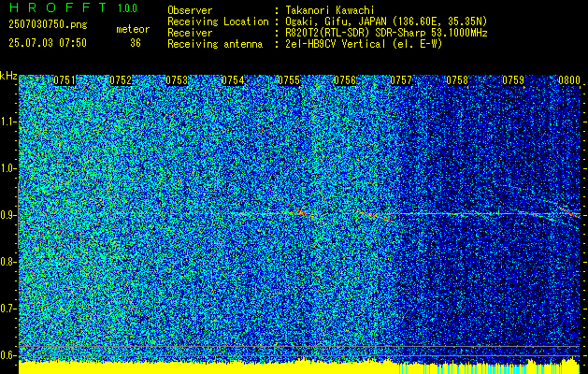Click the Ogaki, Gifu, JAPAN location text
Image resolution: width=588 pixels, height=374 pixels.
pyautogui.click(x=386, y=22)
